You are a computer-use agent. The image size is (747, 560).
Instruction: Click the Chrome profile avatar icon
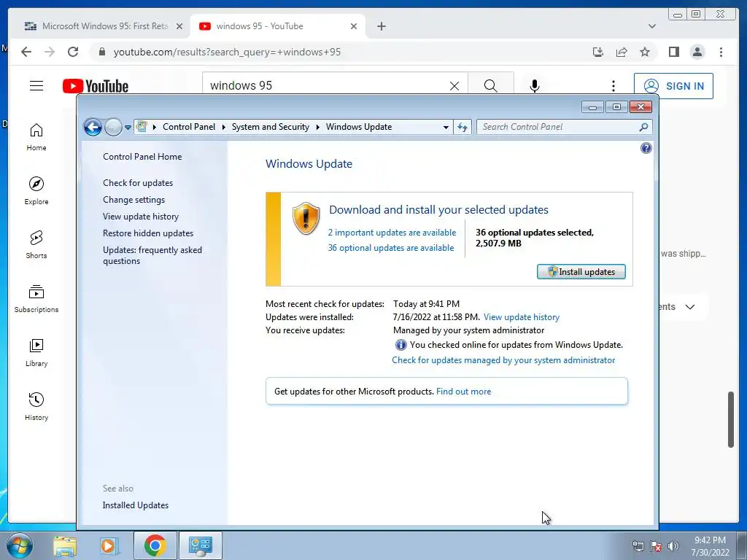[x=697, y=52]
